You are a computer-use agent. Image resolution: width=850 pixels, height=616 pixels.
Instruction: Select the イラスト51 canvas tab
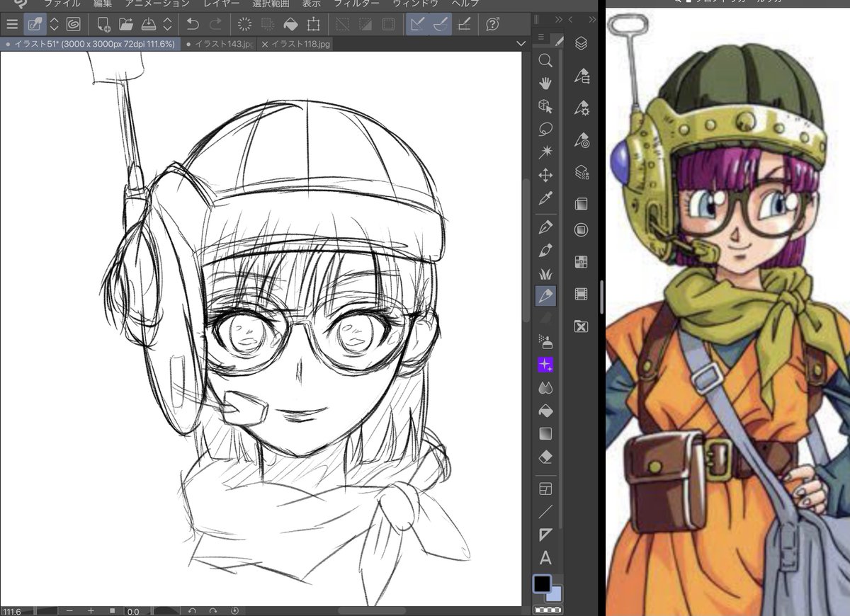coord(91,44)
